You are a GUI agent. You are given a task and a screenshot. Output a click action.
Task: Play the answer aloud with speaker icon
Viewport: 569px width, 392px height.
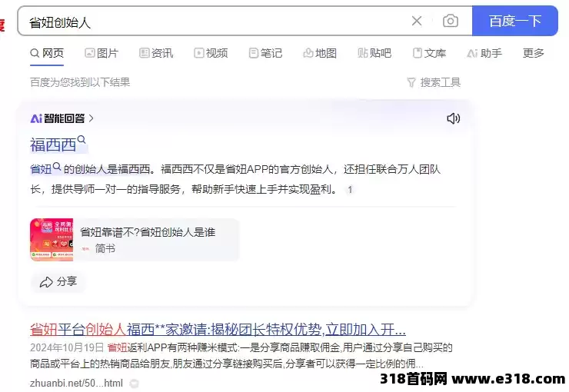pos(453,118)
